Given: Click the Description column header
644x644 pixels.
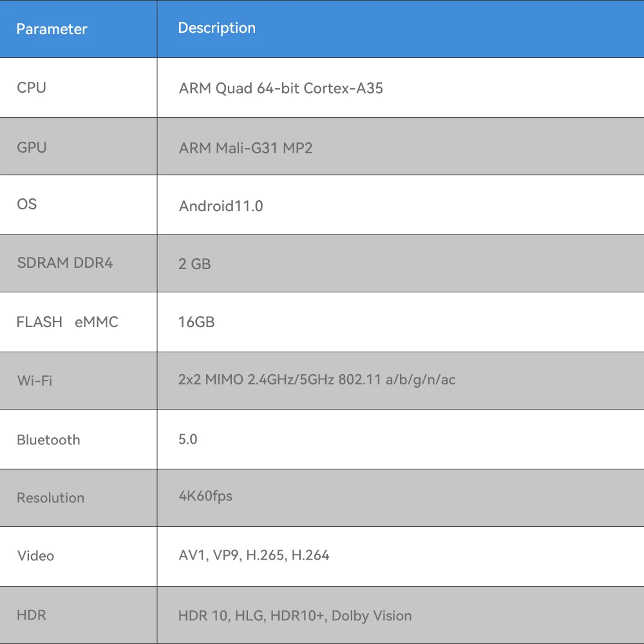Looking at the screenshot, I should coord(216,28).
